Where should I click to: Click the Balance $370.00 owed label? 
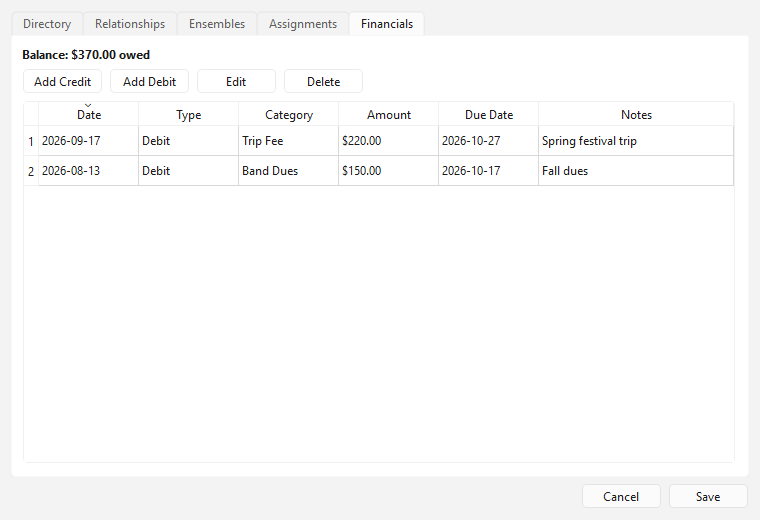pos(86,55)
